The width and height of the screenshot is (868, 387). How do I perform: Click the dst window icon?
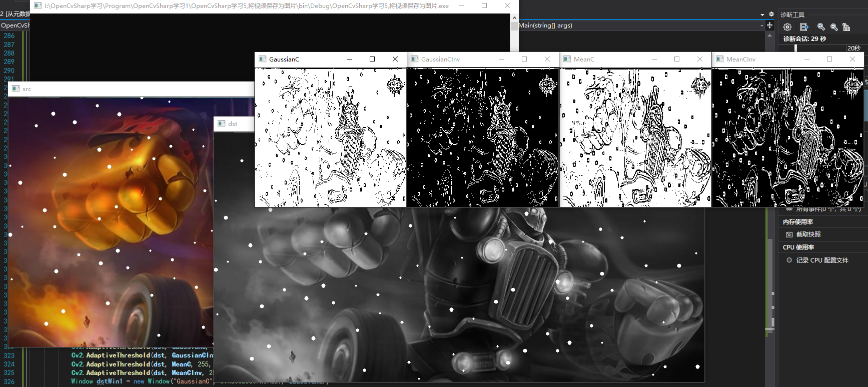pyautogui.click(x=222, y=123)
